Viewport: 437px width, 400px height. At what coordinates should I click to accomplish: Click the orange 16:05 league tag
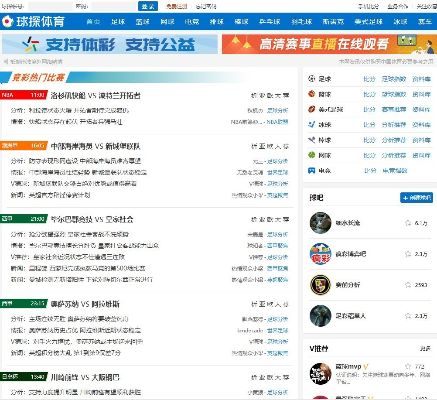23,146
